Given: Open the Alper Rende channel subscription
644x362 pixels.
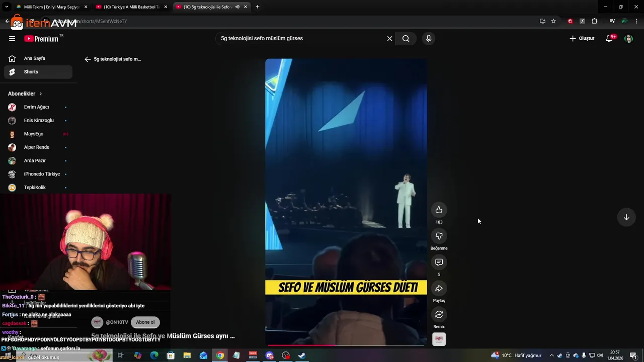Looking at the screenshot, I should point(38,147).
